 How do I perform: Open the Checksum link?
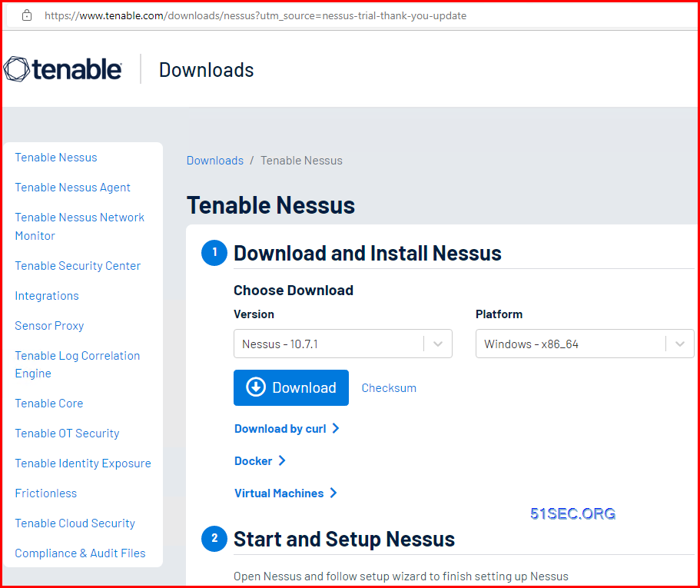click(389, 388)
